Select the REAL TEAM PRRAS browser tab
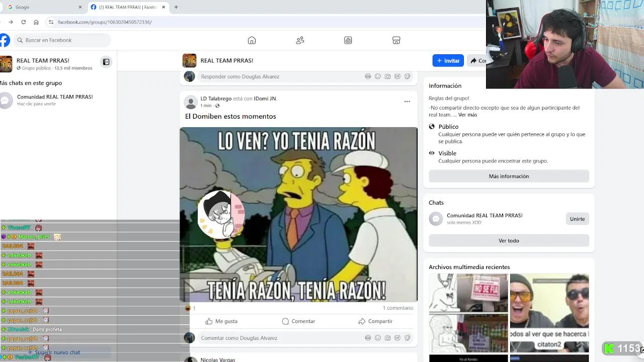This screenshot has height=362, width=644. [127, 7]
